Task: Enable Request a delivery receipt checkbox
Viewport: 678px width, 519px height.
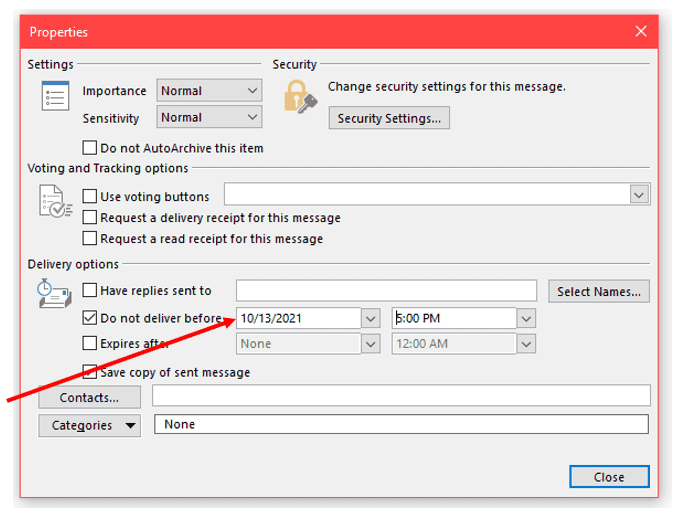Action: click(90, 218)
